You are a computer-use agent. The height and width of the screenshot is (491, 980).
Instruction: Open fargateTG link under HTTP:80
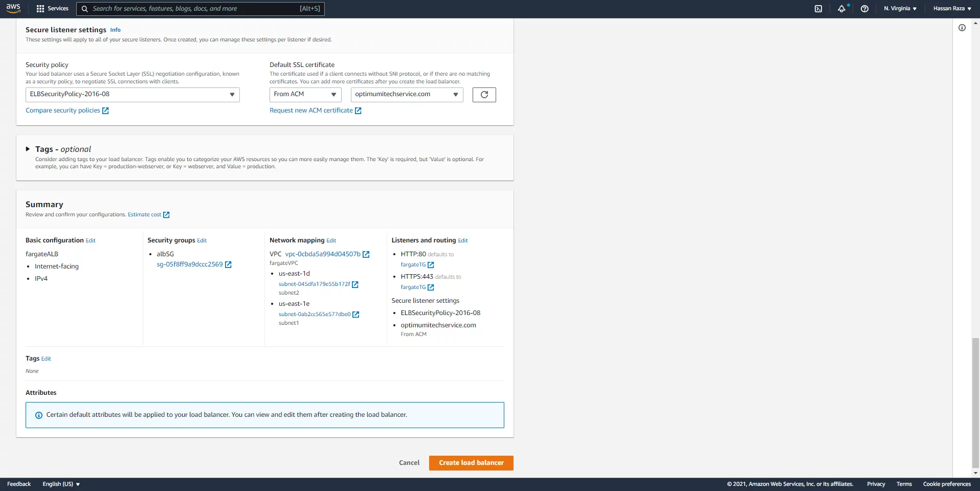(413, 265)
